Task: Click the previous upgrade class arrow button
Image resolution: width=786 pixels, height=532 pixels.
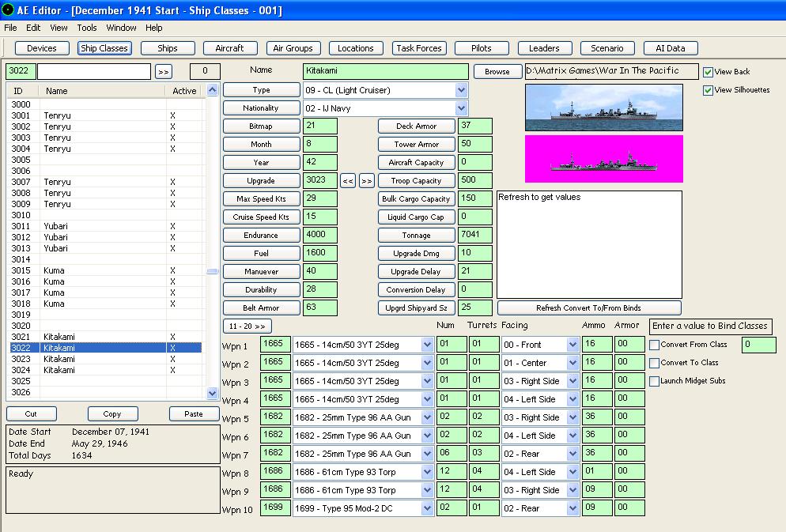Action: (x=348, y=181)
